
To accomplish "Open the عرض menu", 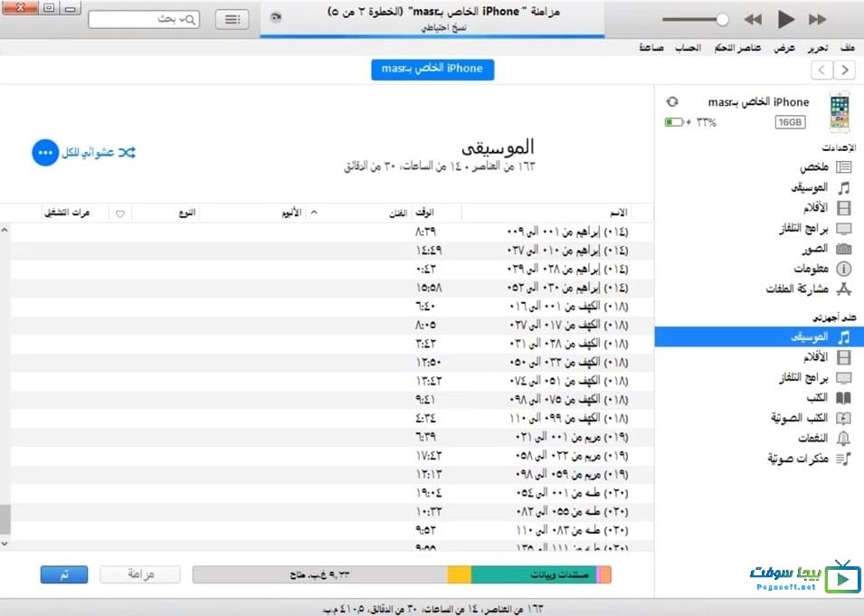I will [x=784, y=48].
